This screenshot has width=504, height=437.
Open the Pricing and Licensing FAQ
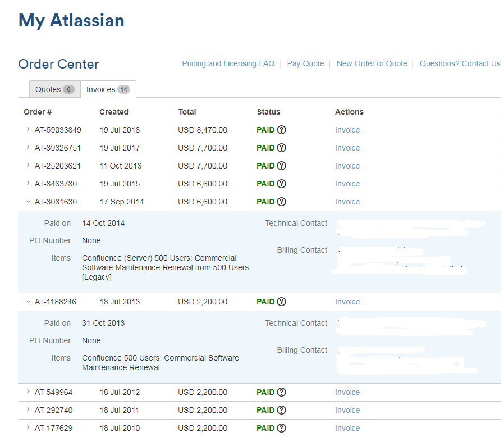[x=228, y=63]
